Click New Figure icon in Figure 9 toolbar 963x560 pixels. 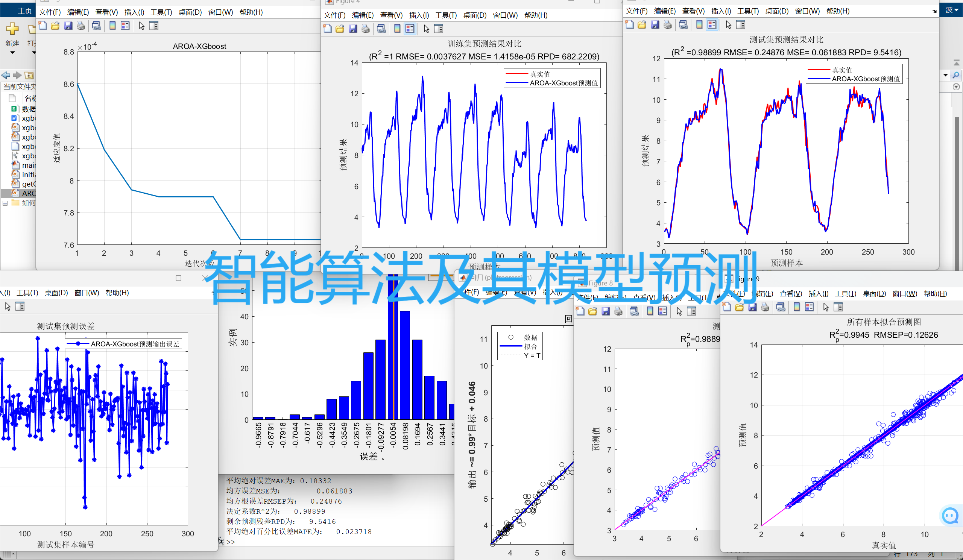click(727, 307)
